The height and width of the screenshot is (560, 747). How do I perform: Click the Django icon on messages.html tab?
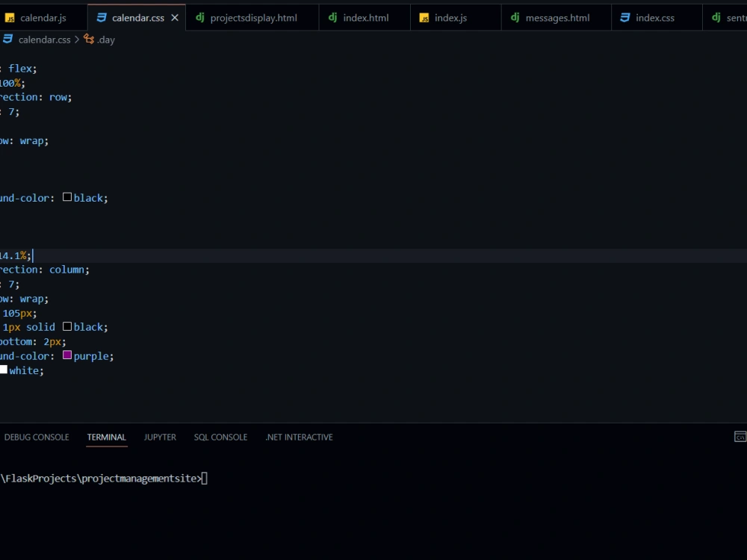coord(515,18)
